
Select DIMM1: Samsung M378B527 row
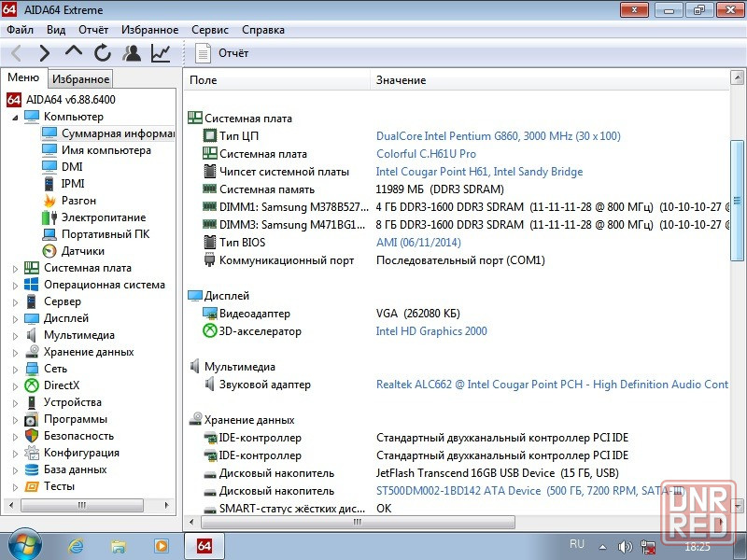tap(457, 207)
